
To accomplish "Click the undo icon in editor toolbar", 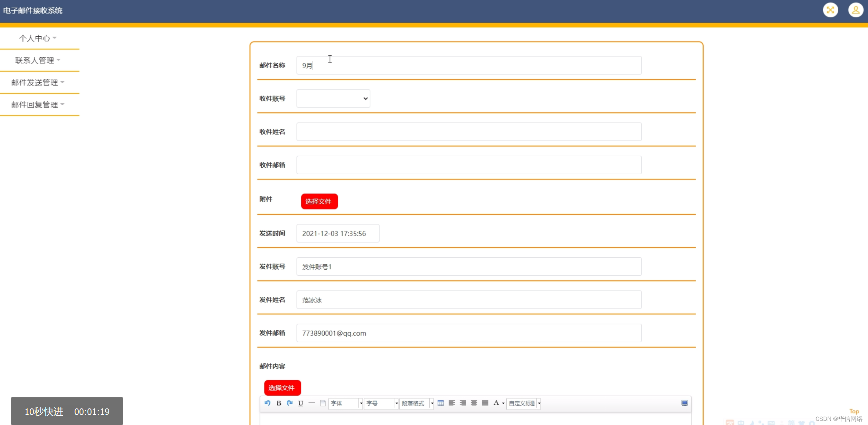I will (267, 403).
